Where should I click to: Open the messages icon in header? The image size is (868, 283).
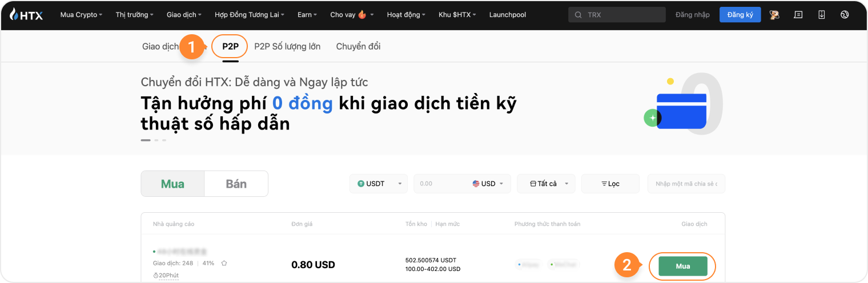pos(798,15)
